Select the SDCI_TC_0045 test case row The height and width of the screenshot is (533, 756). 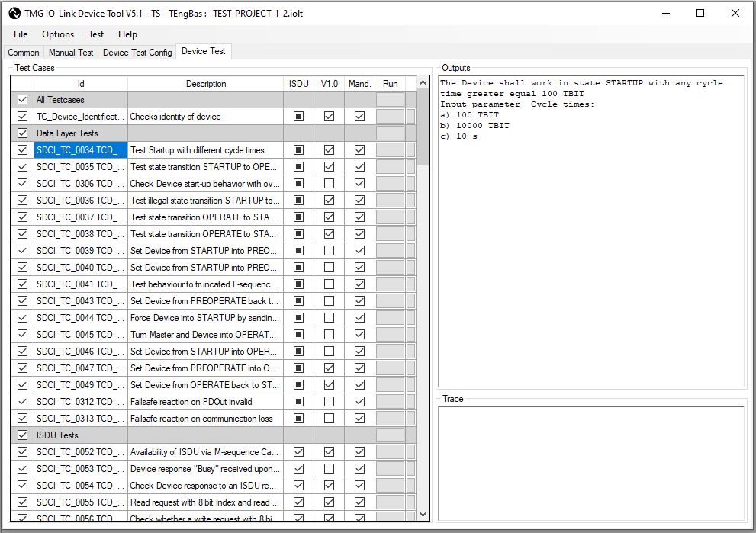pyautogui.click(x=80, y=335)
